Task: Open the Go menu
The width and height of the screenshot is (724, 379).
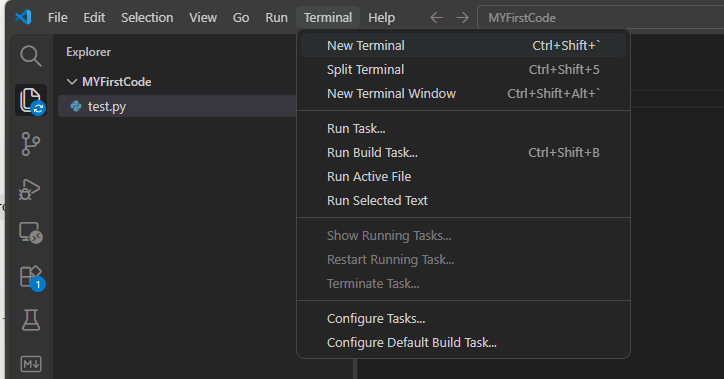Action: pos(241,18)
